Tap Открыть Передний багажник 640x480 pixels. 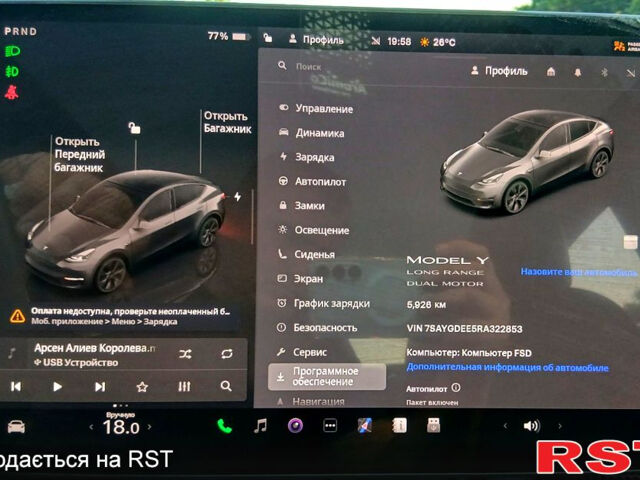[x=79, y=155]
